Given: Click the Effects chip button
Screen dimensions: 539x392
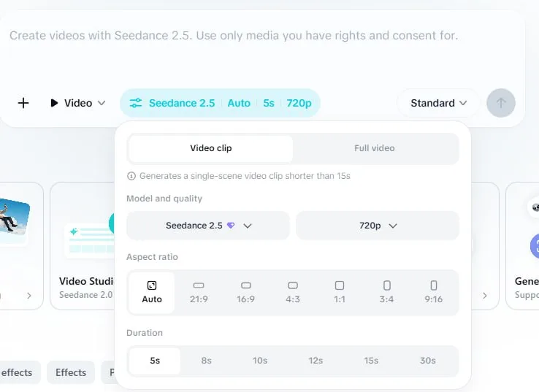Looking at the screenshot, I should pyautogui.click(x=71, y=372).
